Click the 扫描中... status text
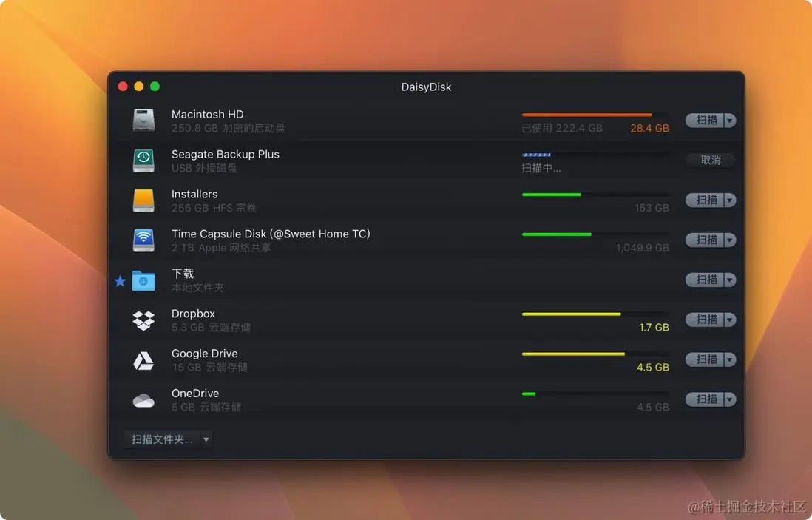 (x=541, y=168)
